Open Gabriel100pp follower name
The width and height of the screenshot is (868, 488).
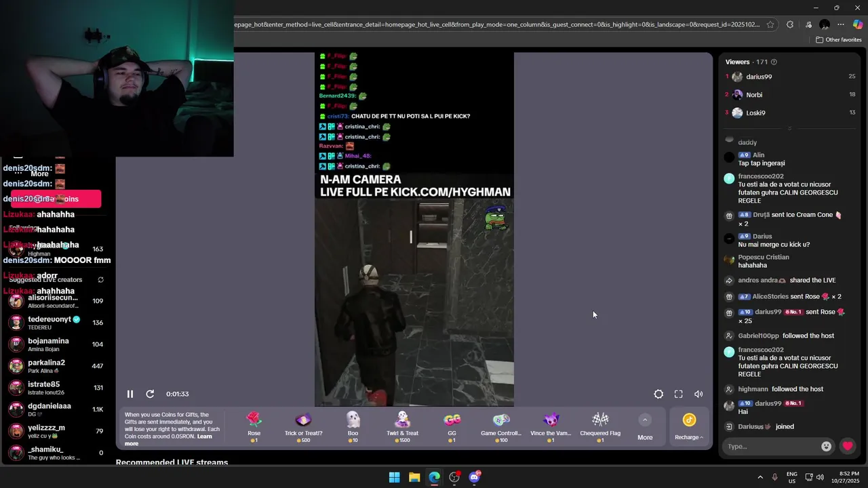tap(759, 335)
